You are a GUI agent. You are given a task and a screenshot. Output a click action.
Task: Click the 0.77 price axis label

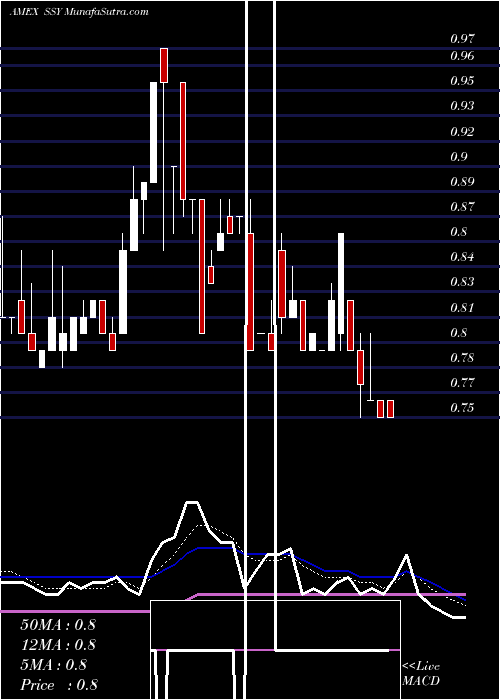click(x=462, y=383)
